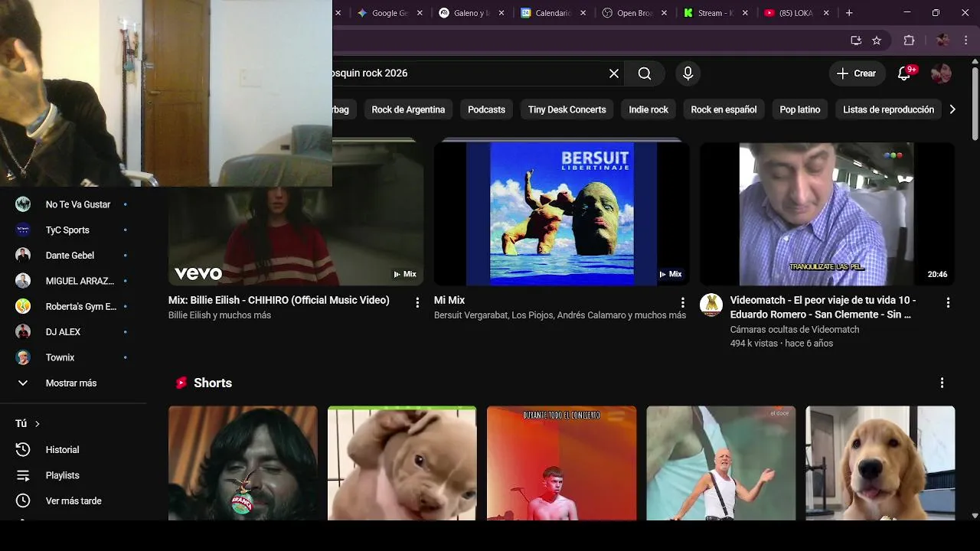Open the Short with Branca logo
Viewport: 980px width, 551px height.
(x=243, y=463)
